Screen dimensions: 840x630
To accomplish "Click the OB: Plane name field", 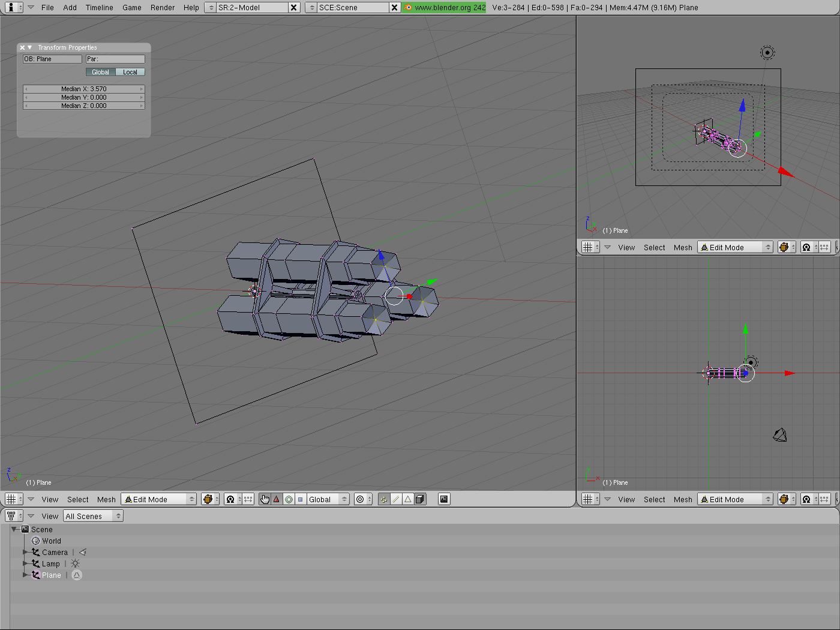I will (x=52, y=59).
